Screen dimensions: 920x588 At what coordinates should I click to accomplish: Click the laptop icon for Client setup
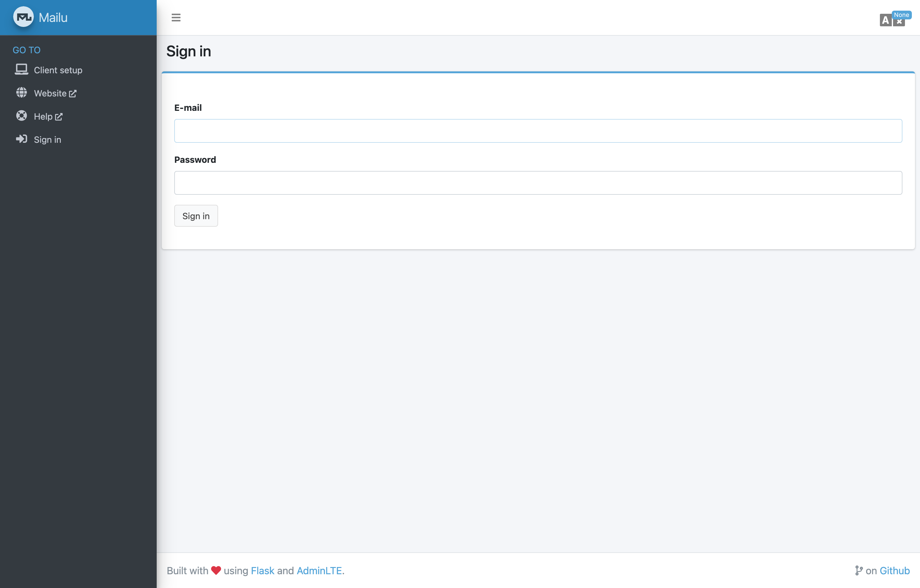pyautogui.click(x=21, y=70)
